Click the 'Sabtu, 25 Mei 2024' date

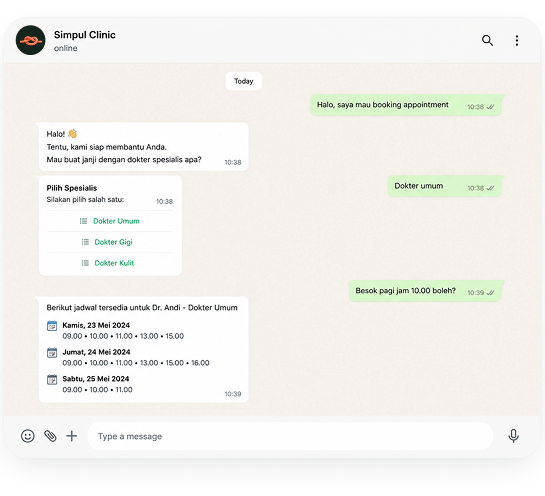(96, 379)
